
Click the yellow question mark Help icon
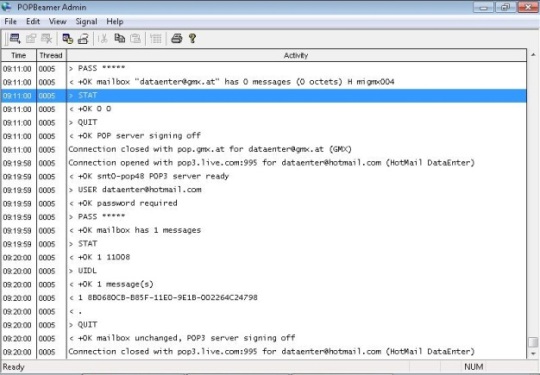[x=193, y=39]
